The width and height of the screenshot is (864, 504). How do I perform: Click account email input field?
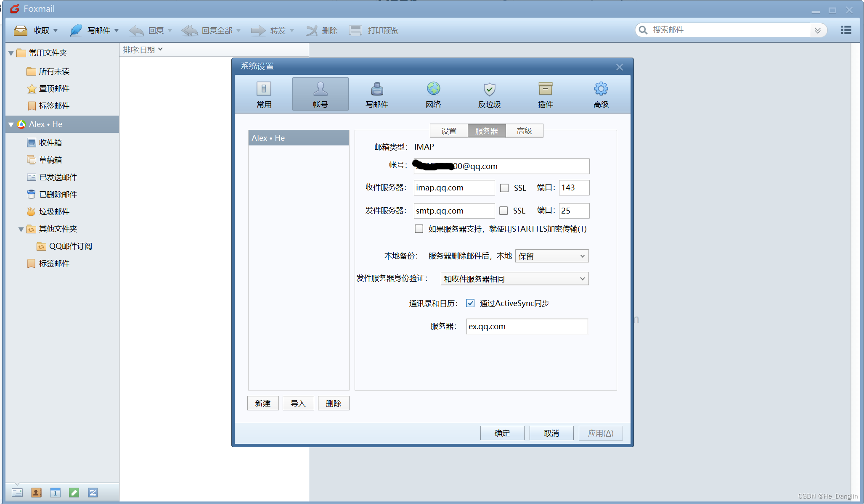coord(500,166)
